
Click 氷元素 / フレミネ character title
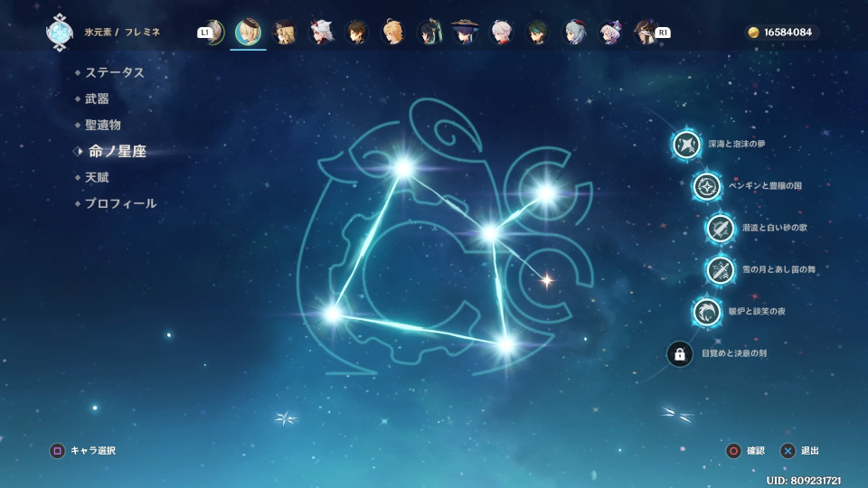(x=122, y=33)
